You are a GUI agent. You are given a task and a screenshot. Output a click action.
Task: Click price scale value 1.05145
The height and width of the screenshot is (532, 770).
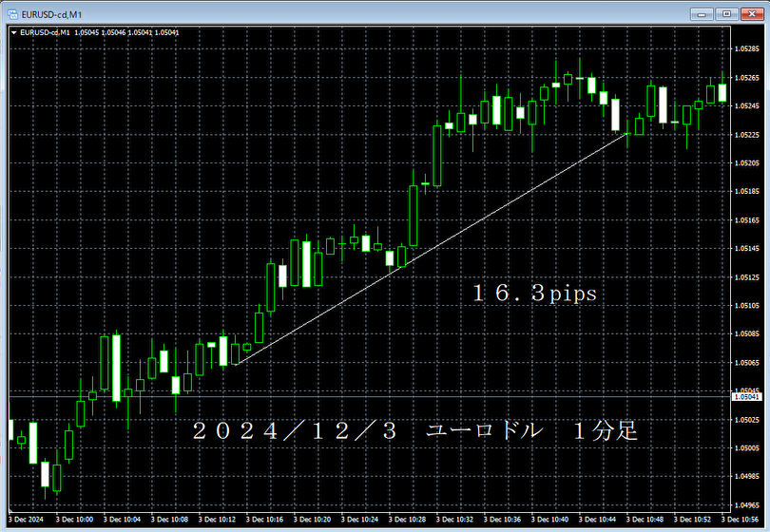[x=746, y=248]
